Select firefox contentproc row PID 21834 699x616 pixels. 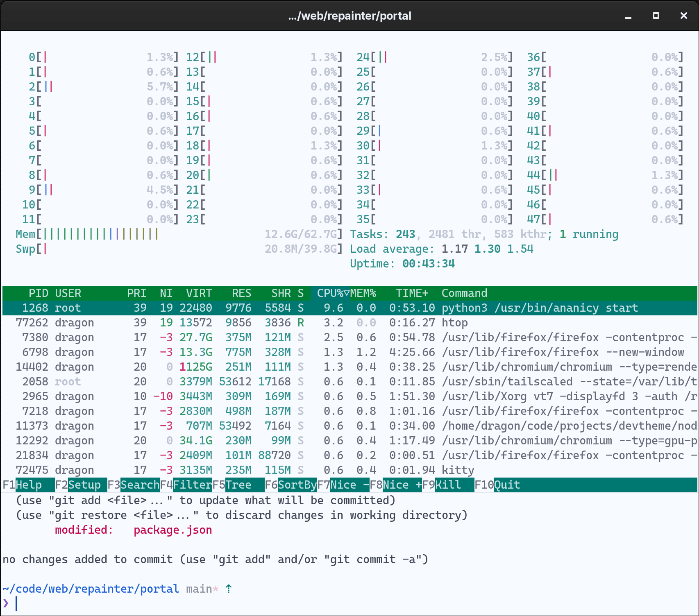coord(350,455)
